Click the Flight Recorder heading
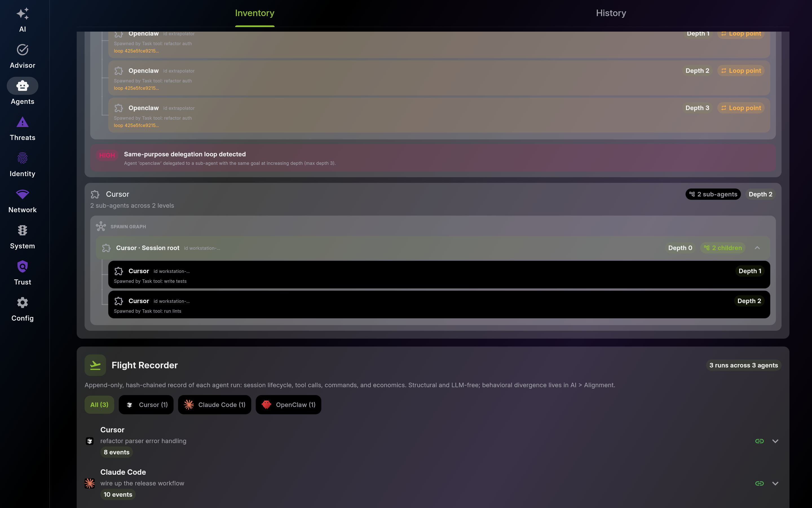 (x=145, y=365)
